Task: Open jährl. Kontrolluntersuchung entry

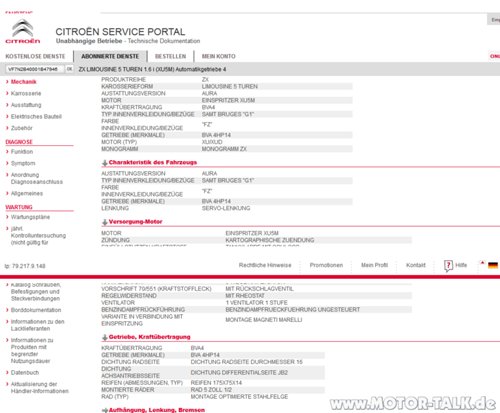Action: click(x=38, y=235)
